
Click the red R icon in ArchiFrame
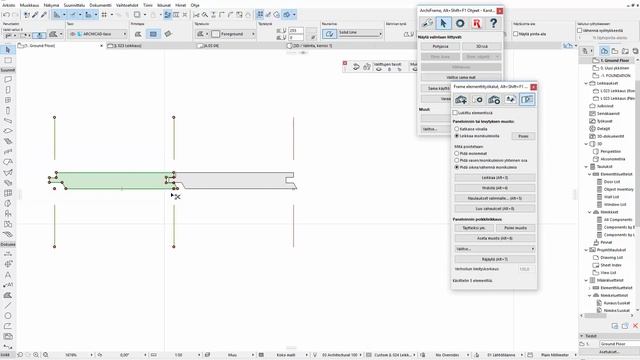point(476,23)
